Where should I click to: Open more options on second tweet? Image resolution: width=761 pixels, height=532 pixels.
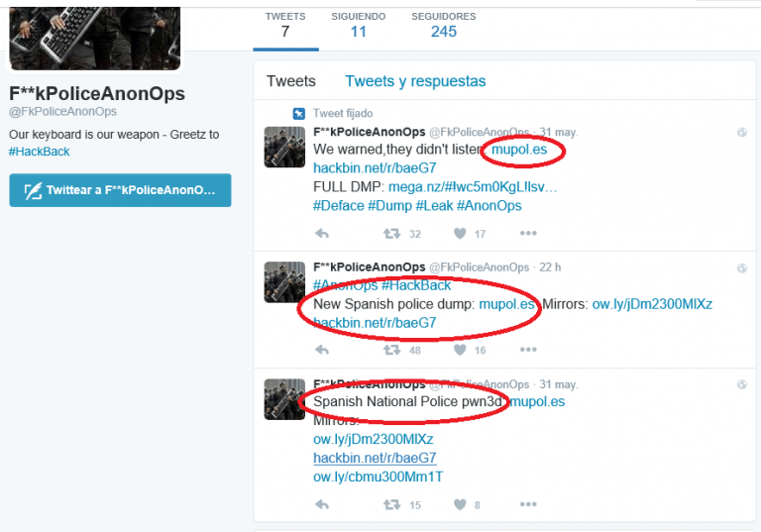tap(527, 350)
